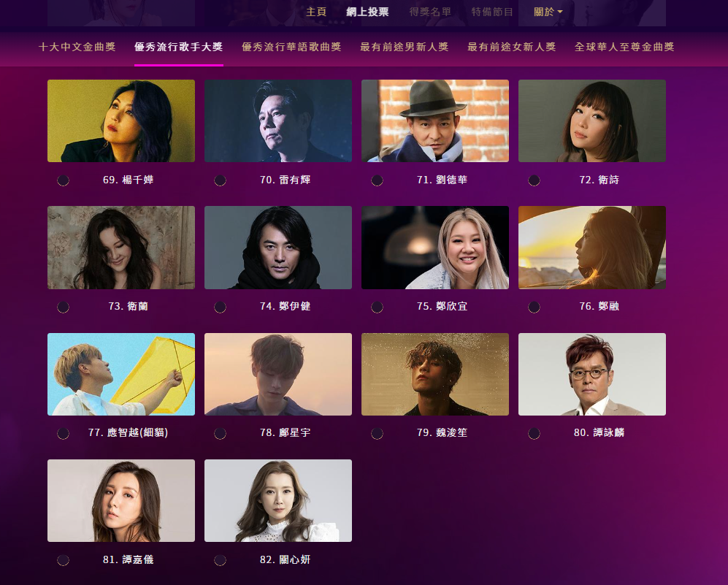
Task: Click the 79. 魏浚笙 thumbnail image
Action: [435, 374]
